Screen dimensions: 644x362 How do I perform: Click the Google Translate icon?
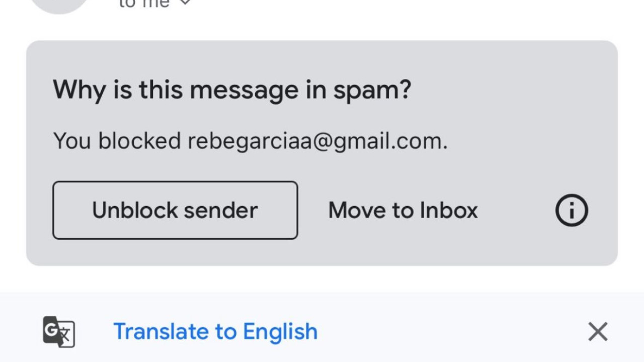click(59, 332)
